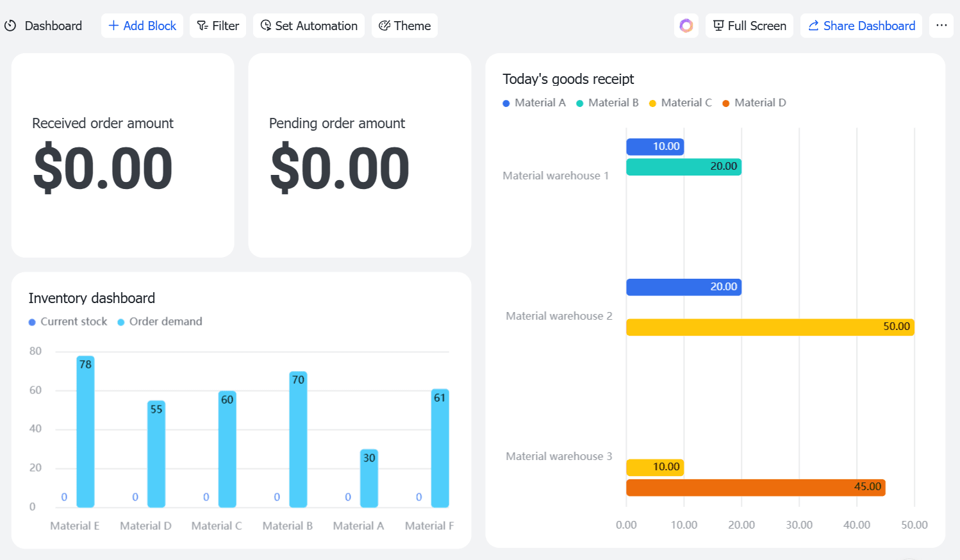Click the Theme palette icon
This screenshot has height=560, width=960.
click(x=385, y=26)
